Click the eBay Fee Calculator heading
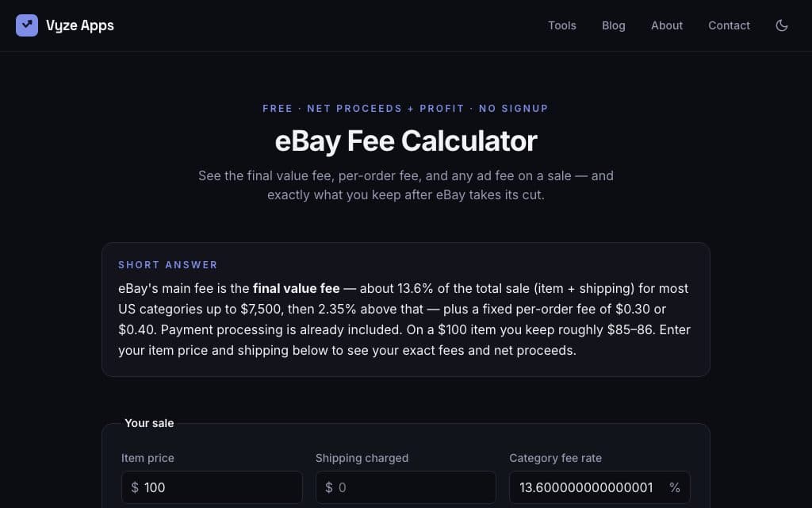The image size is (812, 508). (406, 141)
